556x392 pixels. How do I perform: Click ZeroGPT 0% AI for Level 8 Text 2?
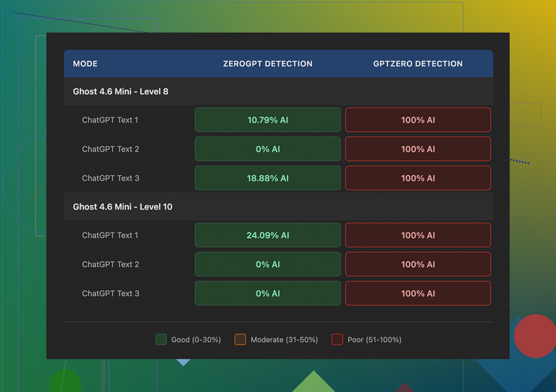(x=268, y=149)
